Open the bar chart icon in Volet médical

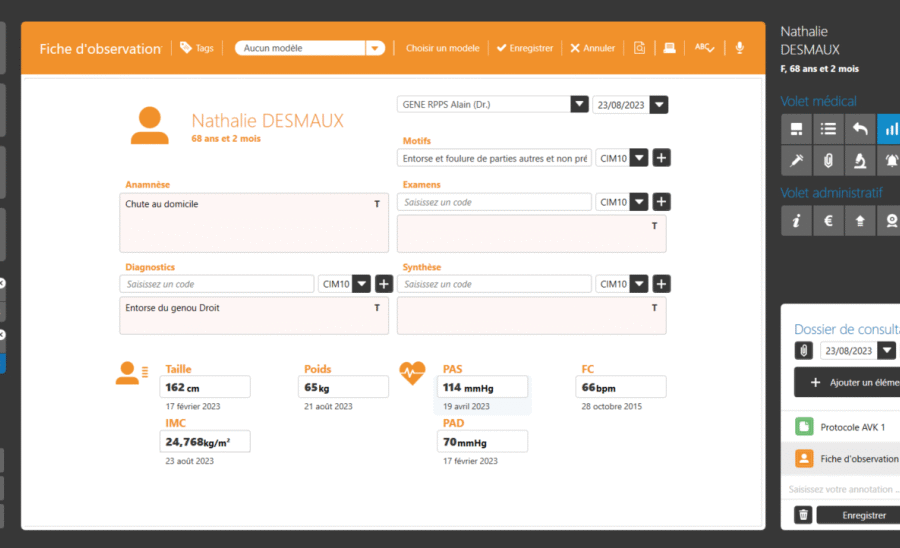tap(889, 129)
